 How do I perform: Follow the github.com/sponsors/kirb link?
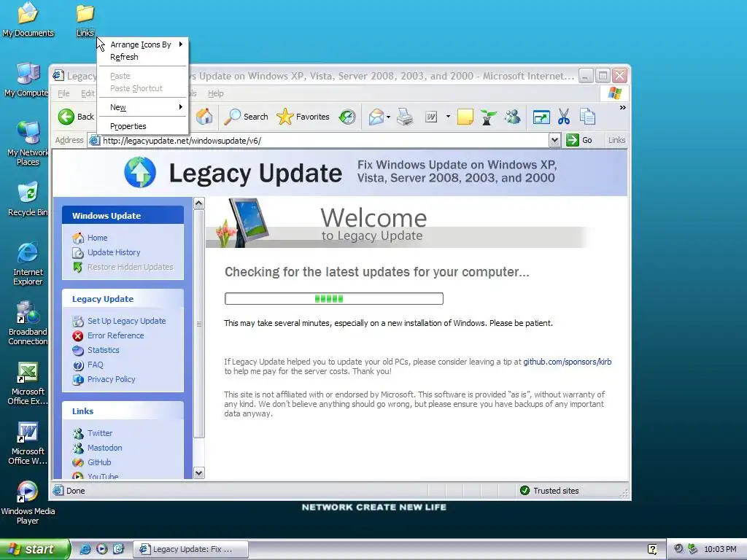click(568, 362)
